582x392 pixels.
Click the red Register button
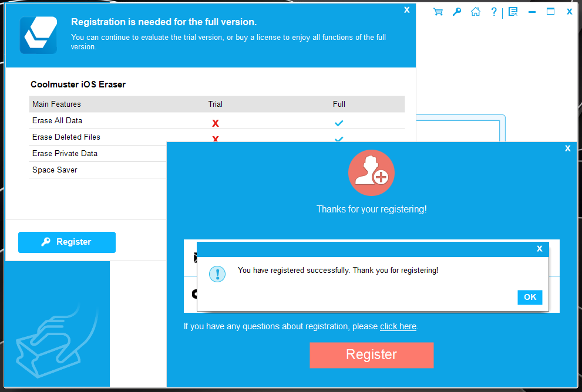tap(372, 355)
